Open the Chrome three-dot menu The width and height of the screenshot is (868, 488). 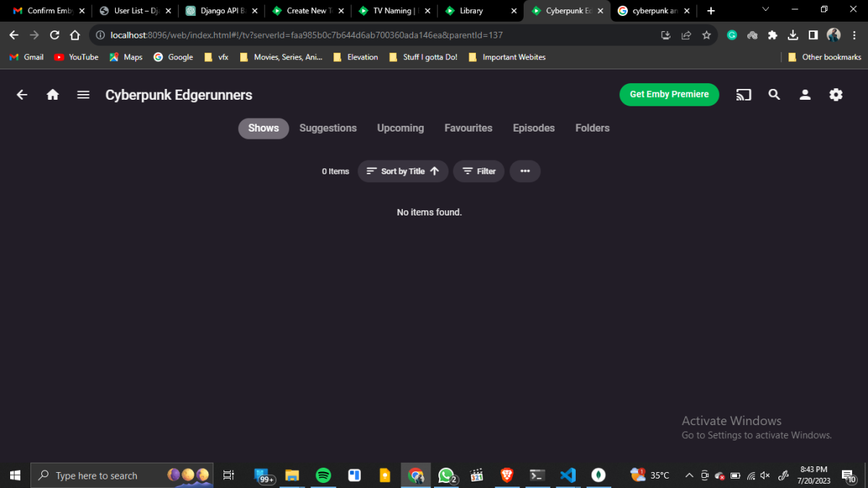[855, 35]
